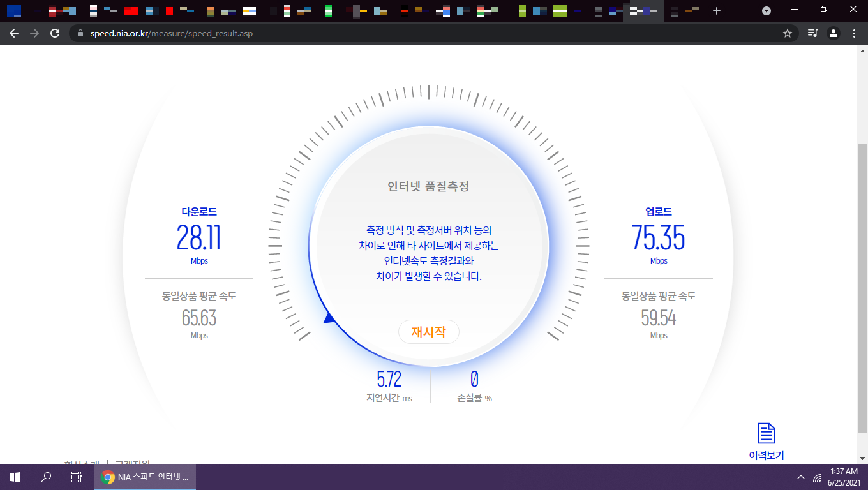Click the 이력보기 text link
Image resolution: width=868 pixels, height=490 pixels.
click(766, 456)
